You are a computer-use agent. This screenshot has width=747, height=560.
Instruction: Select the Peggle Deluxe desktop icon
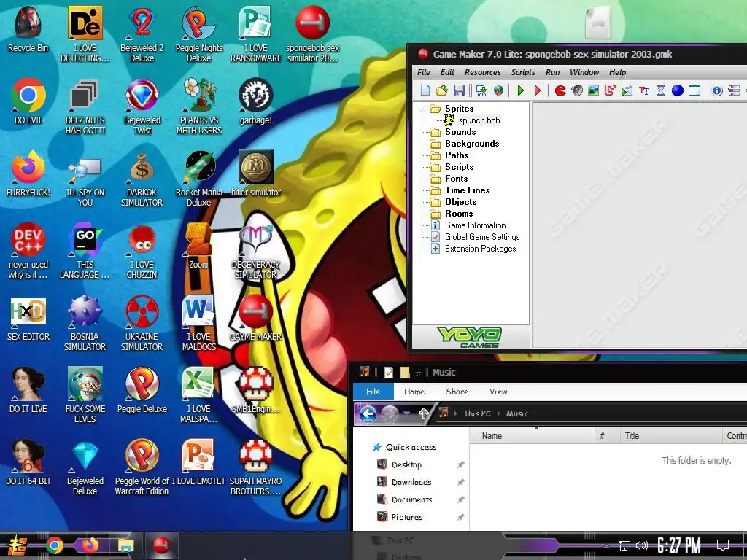pos(142,389)
